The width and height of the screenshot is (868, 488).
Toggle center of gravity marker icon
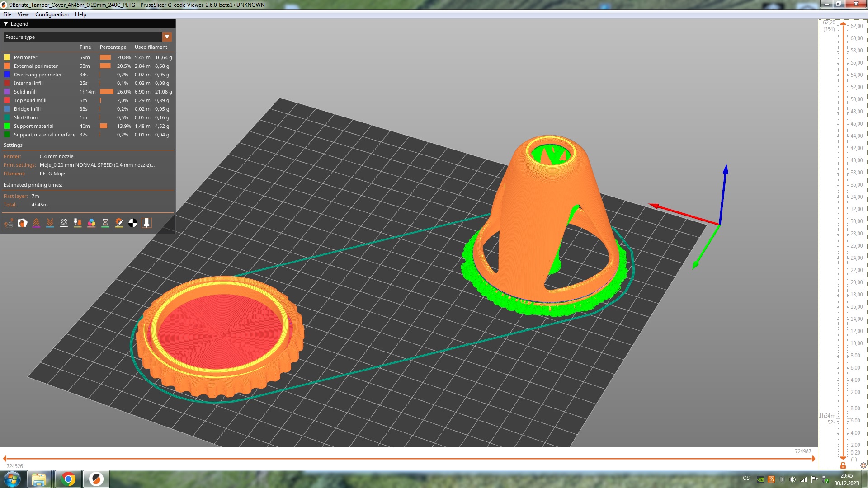pos(133,223)
